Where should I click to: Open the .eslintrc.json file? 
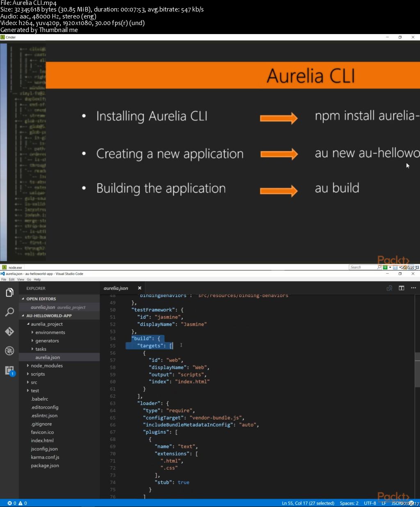pyautogui.click(x=59, y=415)
